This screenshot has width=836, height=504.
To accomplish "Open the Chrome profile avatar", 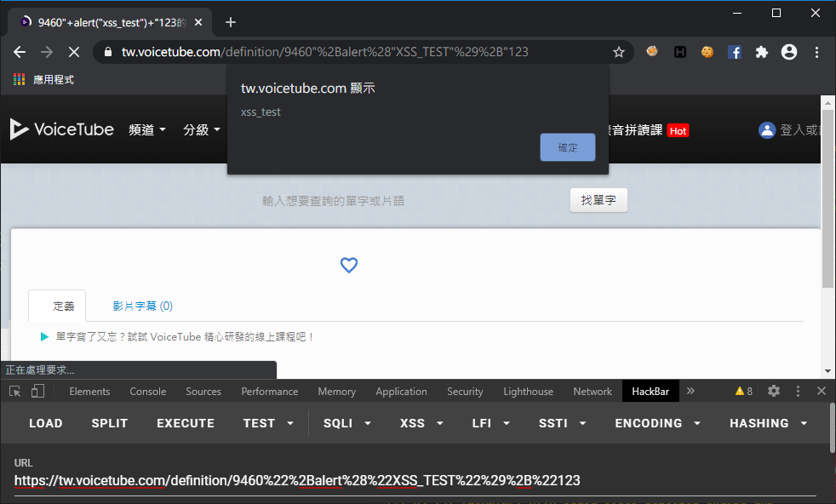I will [789, 52].
